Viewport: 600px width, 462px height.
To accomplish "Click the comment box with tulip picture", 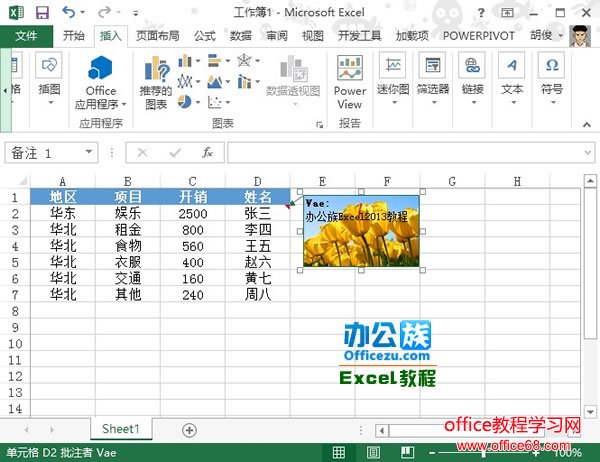I will point(361,231).
